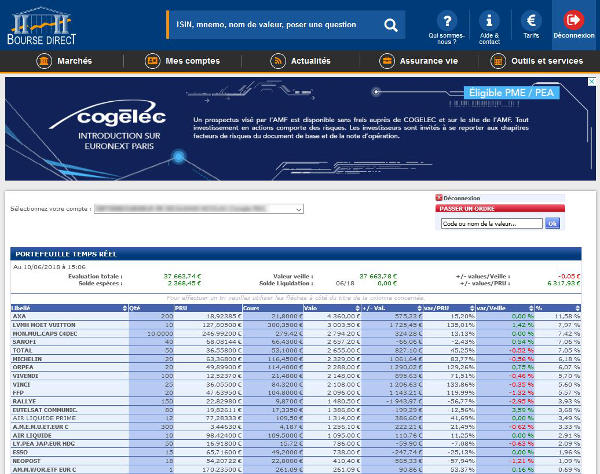Click the Evaluation totale amount

182,276
